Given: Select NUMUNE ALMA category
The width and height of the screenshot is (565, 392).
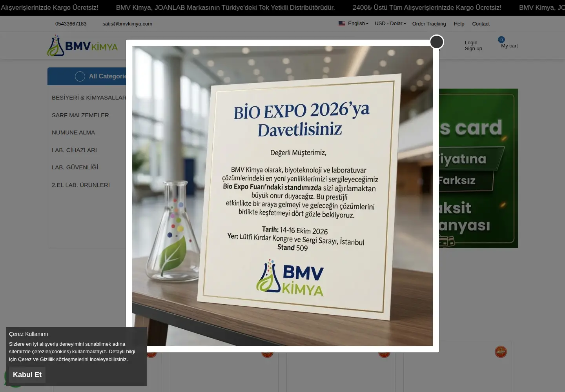Looking at the screenshot, I should [73, 132].
